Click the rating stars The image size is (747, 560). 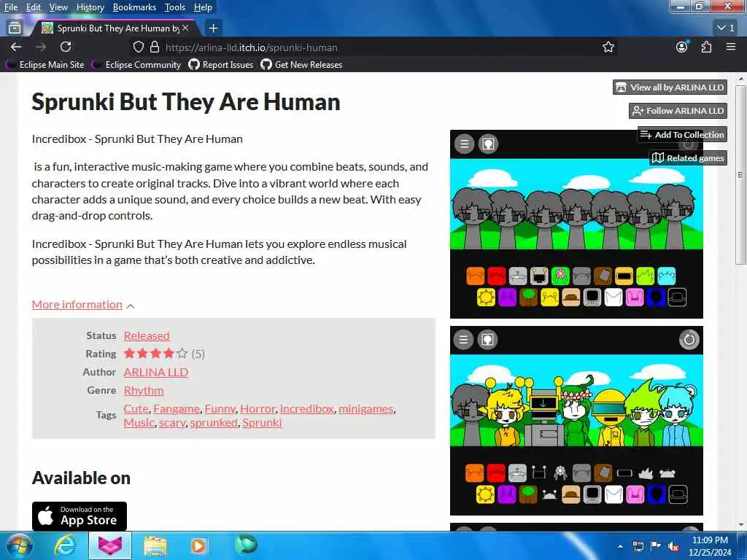click(155, 354)
